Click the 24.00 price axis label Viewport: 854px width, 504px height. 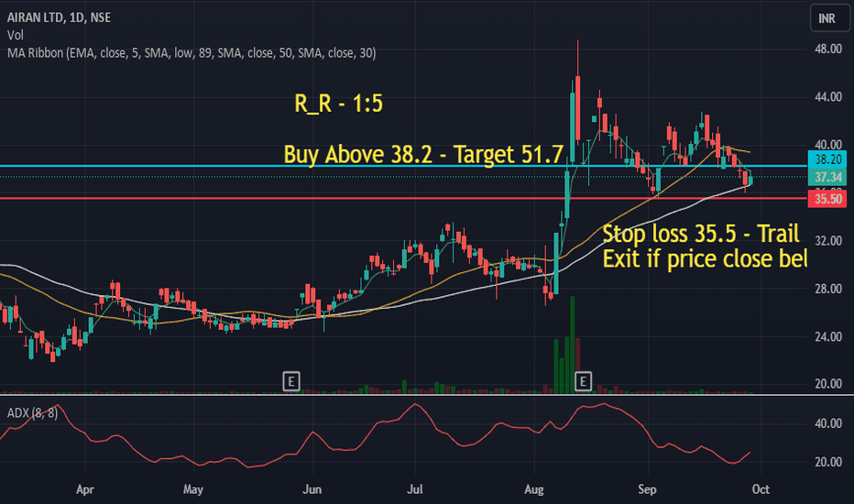click(827, 336)
